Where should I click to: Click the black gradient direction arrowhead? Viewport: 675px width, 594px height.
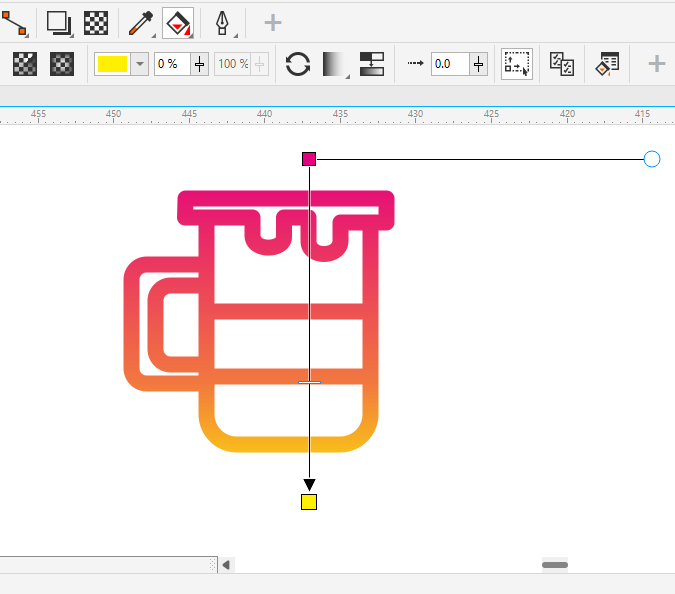309,484
